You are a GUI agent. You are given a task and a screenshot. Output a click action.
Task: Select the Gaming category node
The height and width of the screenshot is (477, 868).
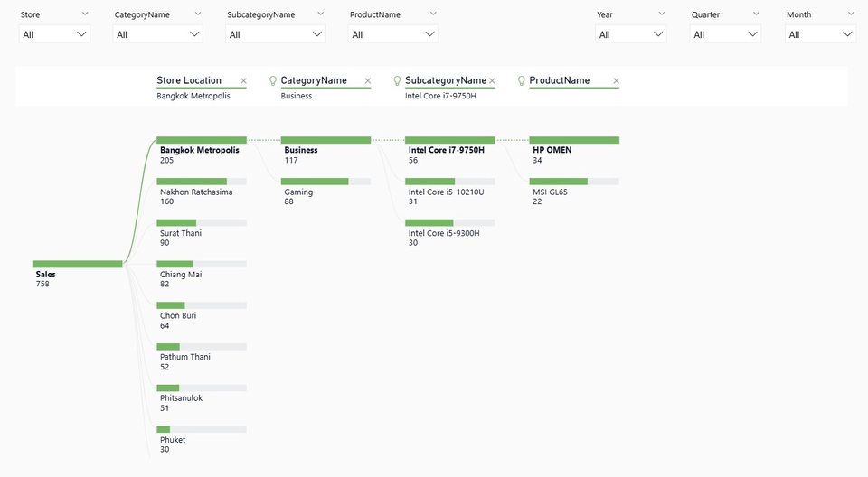pyautogui.click(x=325, y=192)
